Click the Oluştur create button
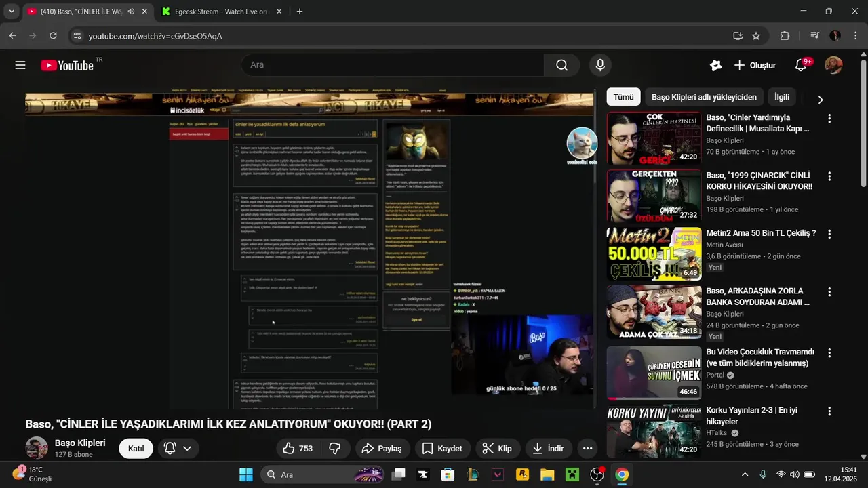868x488 pixels. [755, 65]
